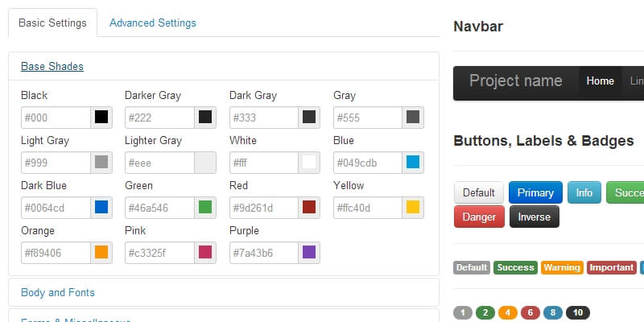The image size is (644, 322).
Task: Expand the Body and Fonts section
Action: pos(58,292)
